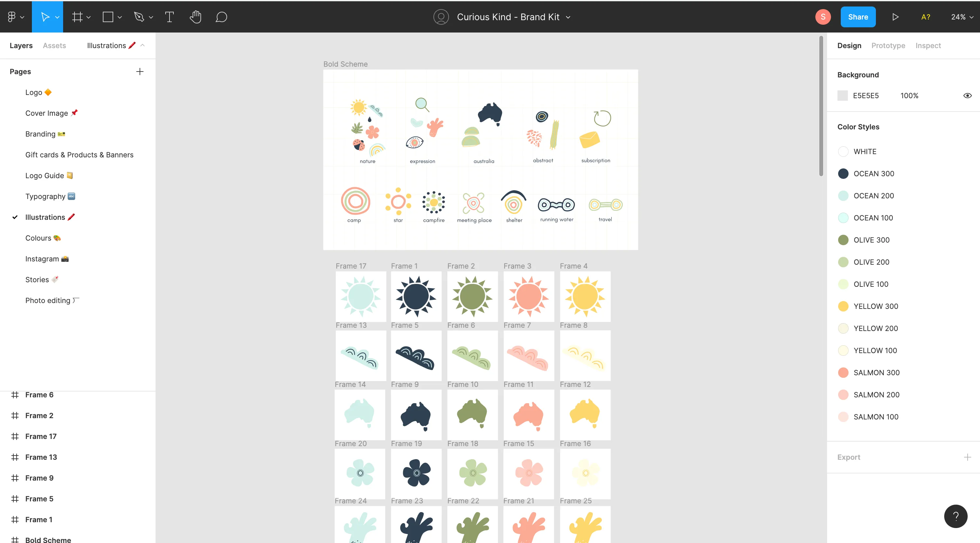
Task: Switch to the Prototype tab
Action: pyautogui.click(x=888, y=46)
